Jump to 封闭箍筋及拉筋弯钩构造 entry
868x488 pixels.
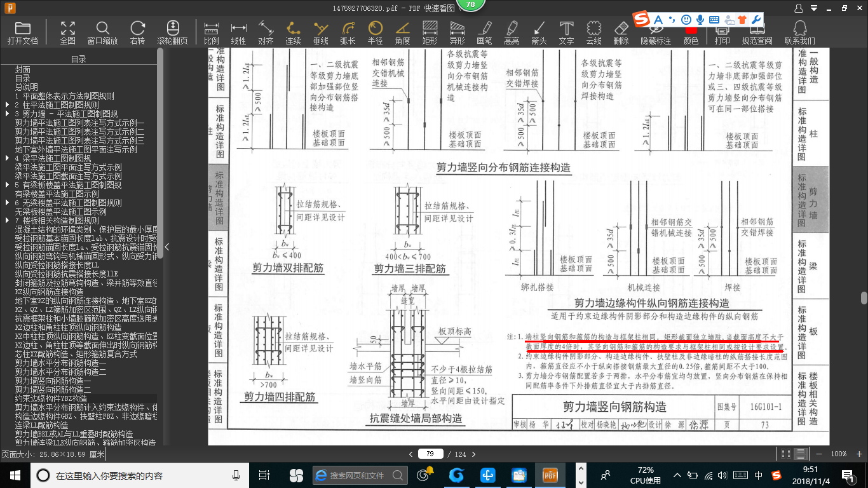pyautogui.click(x=86, y=283)
